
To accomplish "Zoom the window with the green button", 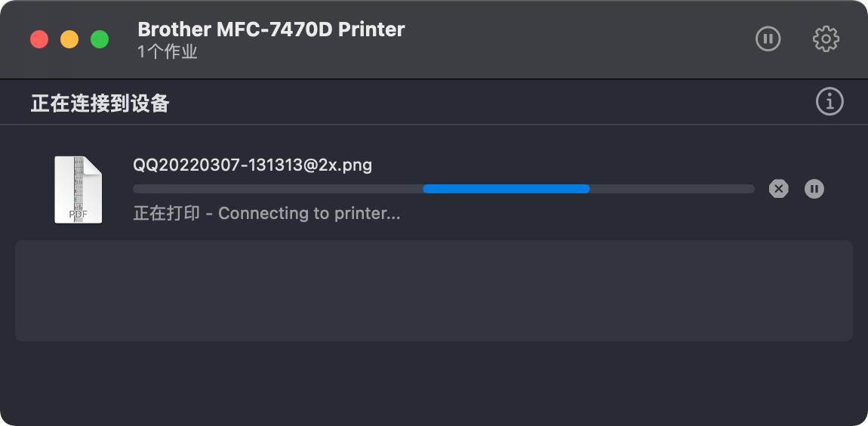I will coord(100,39).
